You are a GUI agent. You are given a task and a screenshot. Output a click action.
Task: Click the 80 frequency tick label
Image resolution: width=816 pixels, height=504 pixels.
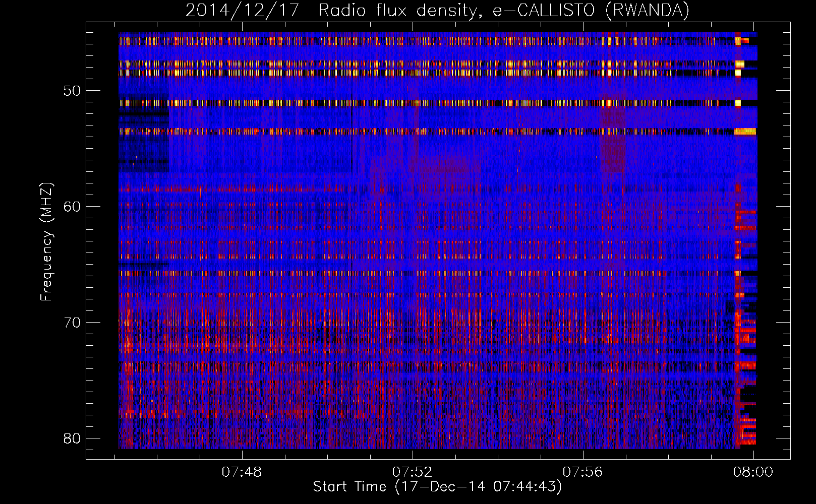[x=72, y=438]
